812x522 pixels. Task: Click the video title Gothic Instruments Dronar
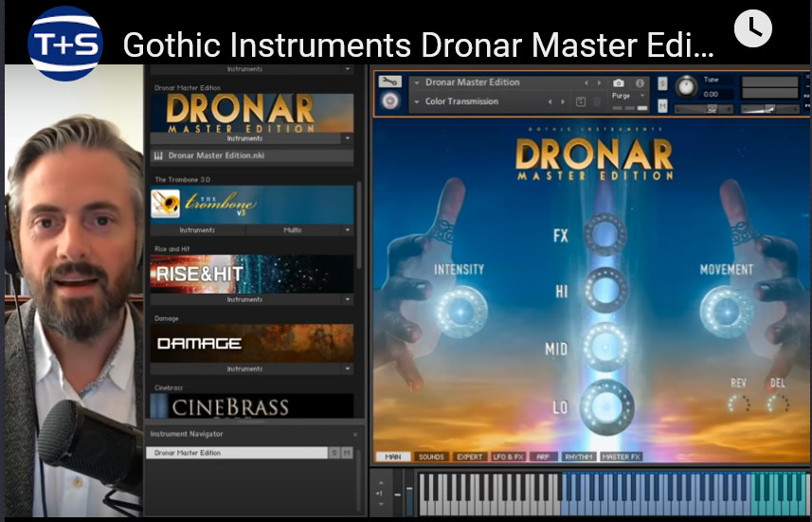(419, 45)
